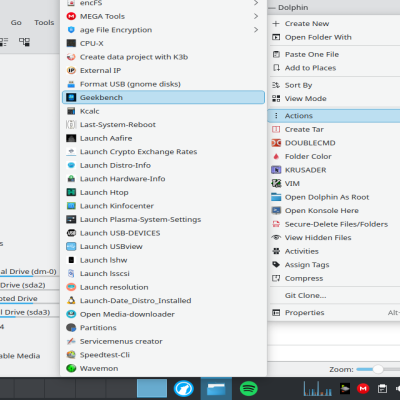Choose Properties from context menu
Screen dimensions: 400x400
(x=334, y=313)
